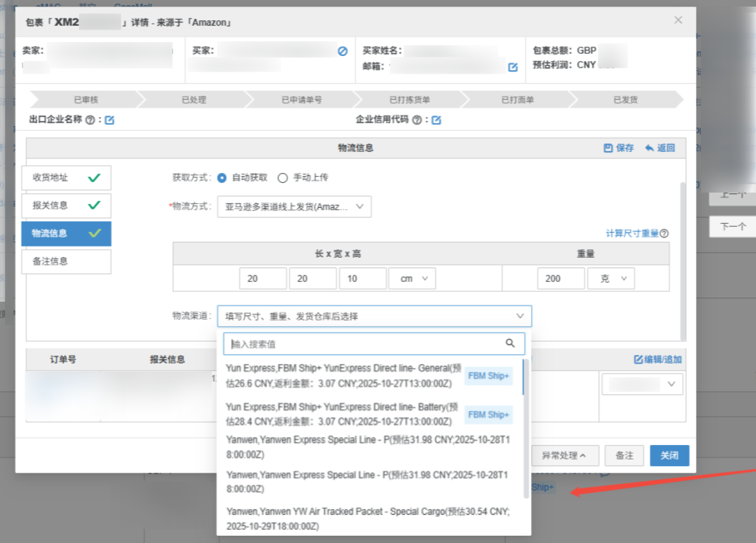Open the 物流方式 dropdown

click(x=294, y=206)
